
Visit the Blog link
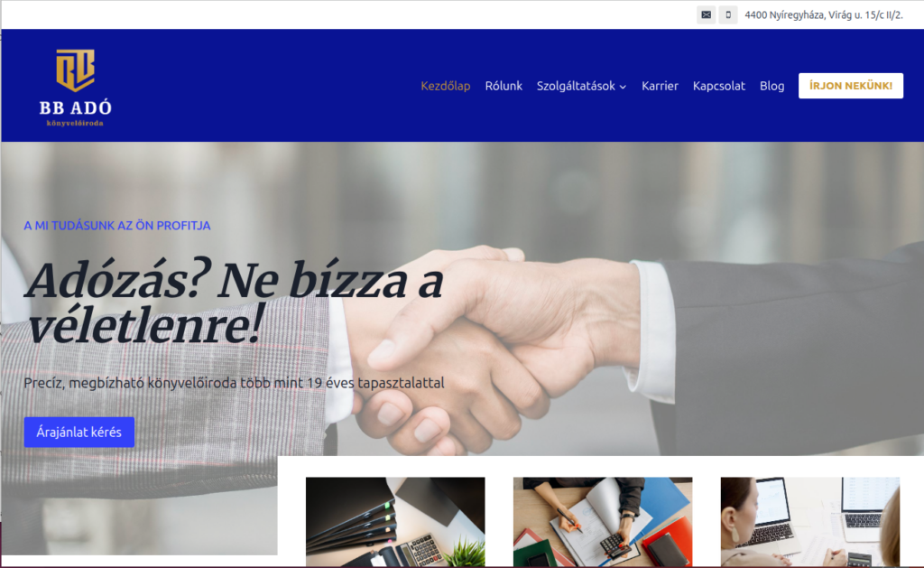772,86
